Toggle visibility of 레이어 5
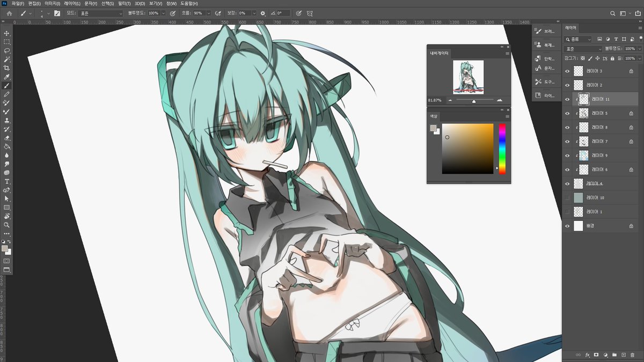Image resolution: width=644 pixels, height=362 pixels. click(x=567, y=113)
